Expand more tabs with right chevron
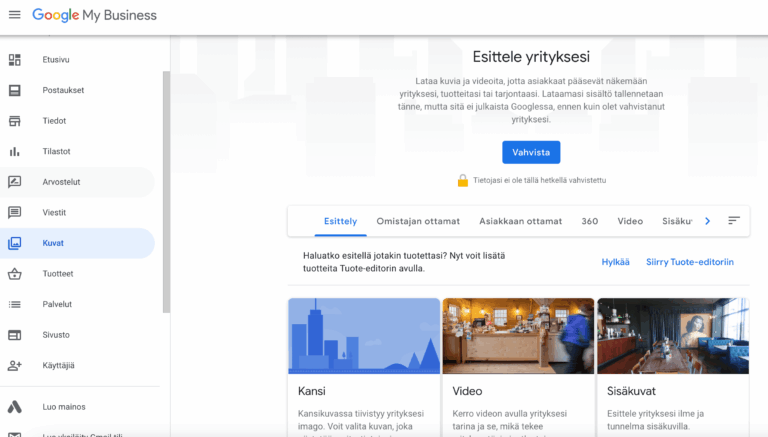Screen dimensions: 768x437 pyautogui.click(x=707, y=221)
